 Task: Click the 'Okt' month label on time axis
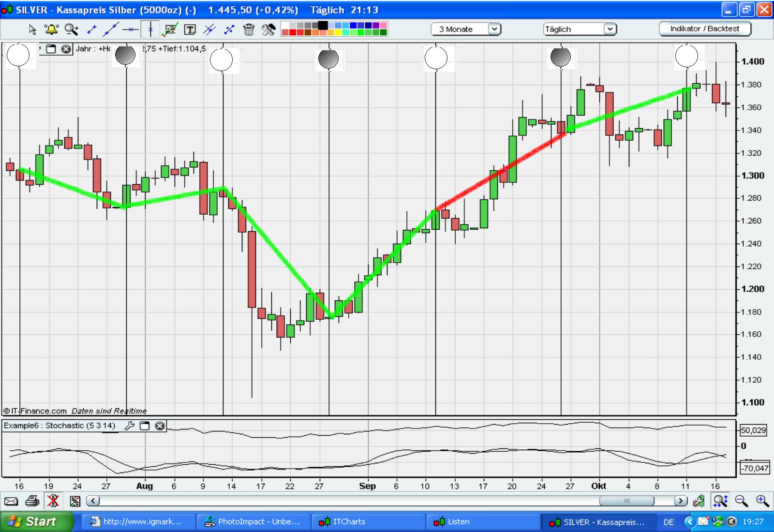[x=599, y=486]
